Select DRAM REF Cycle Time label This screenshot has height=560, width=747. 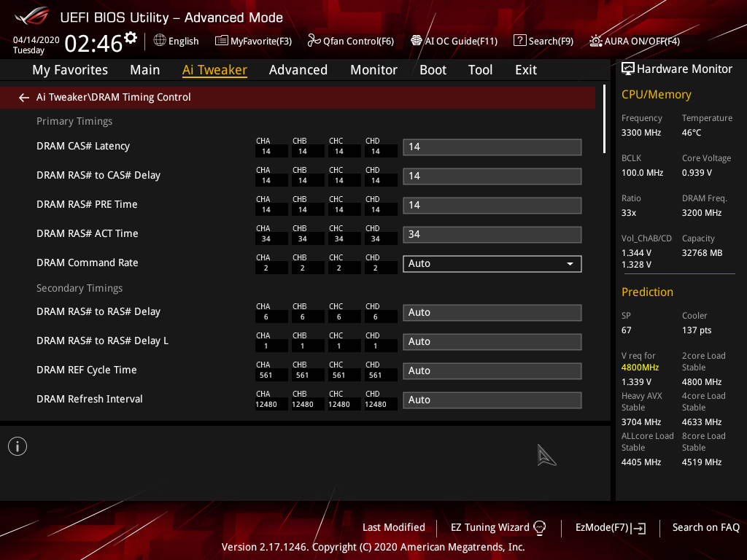pos(87,370)
